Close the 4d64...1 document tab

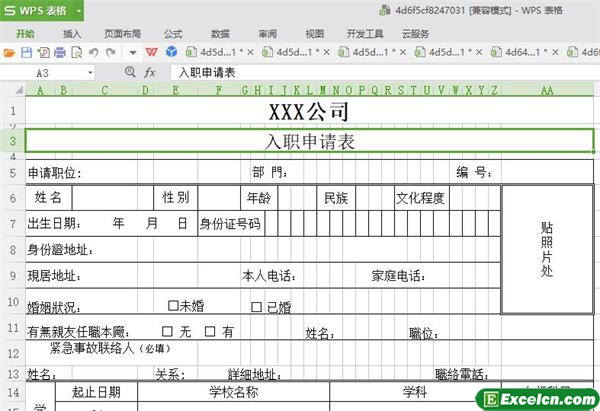556,52
